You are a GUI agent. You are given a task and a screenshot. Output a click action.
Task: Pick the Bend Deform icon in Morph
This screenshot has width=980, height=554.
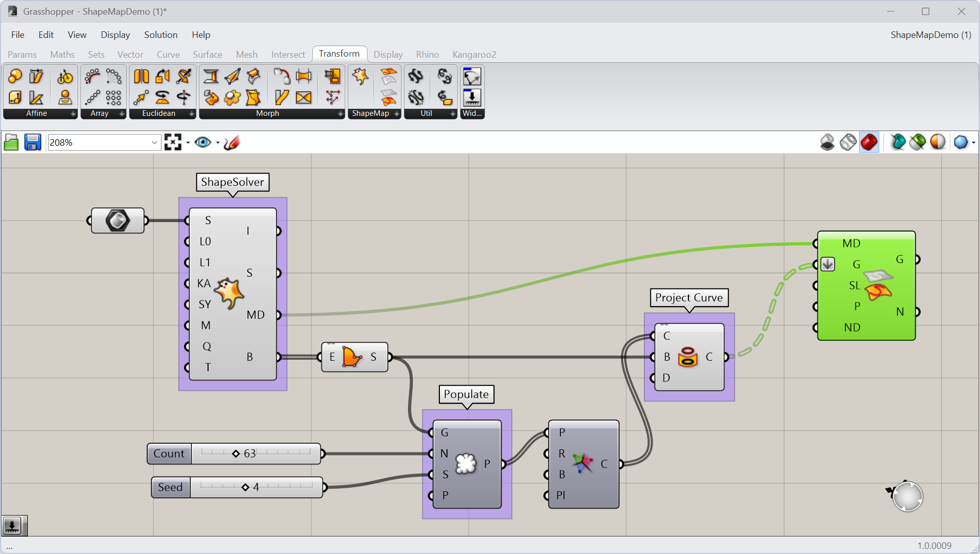[x=282, y=76]
